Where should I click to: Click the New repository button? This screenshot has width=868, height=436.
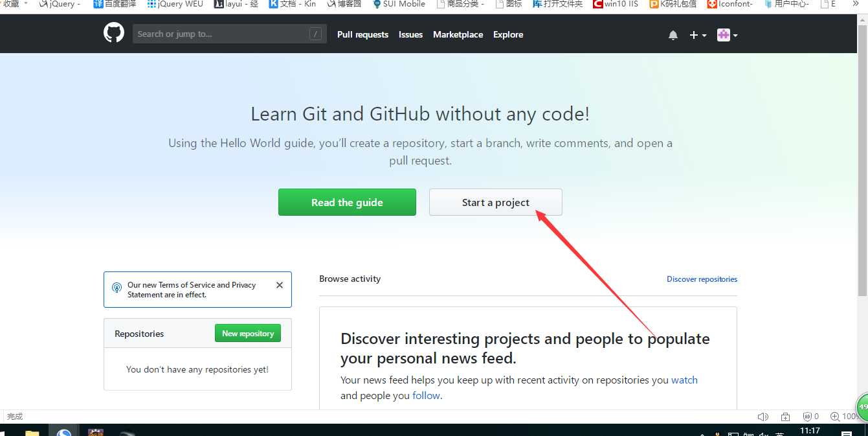pyautogui.click(x=248, y=333)
